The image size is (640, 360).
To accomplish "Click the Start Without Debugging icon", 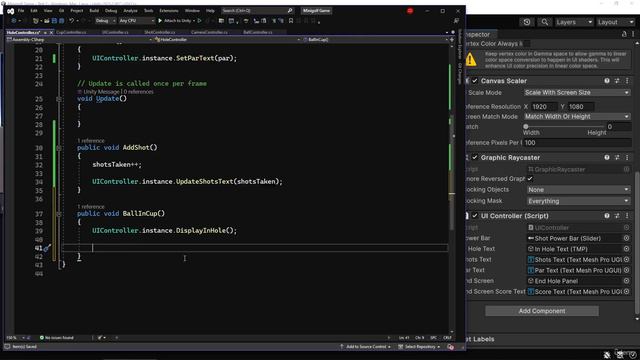I will coord(200,21).
